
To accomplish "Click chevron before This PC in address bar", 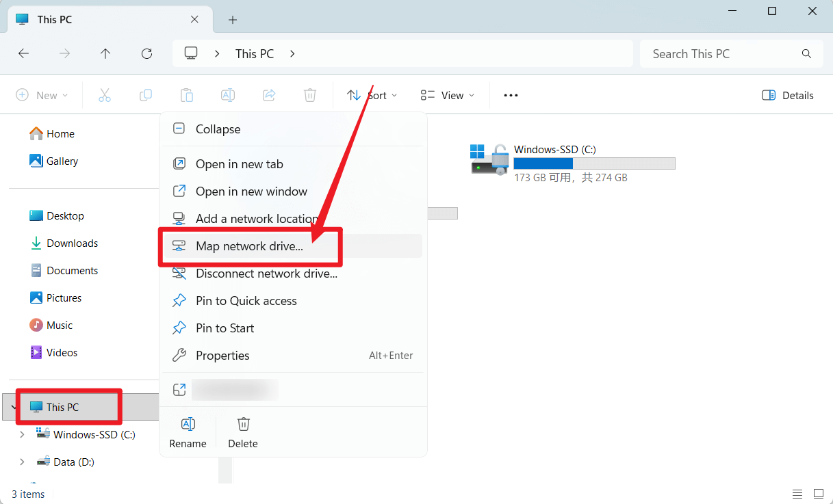I will [218, 53].
